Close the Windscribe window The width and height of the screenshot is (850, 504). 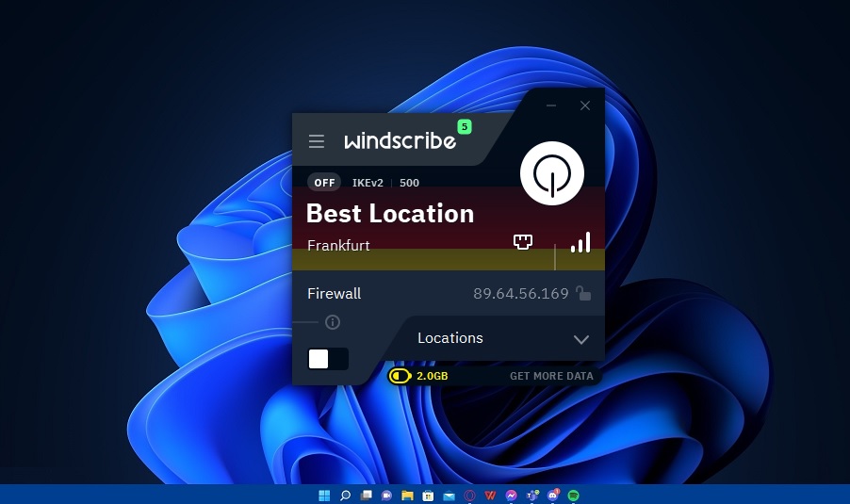click(585, 106)
